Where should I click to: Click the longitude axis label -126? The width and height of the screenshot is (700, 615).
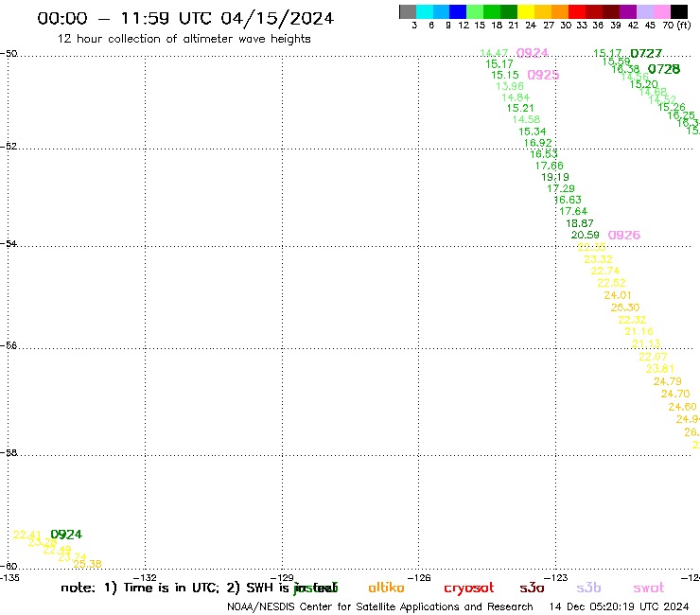click(419, 577)
